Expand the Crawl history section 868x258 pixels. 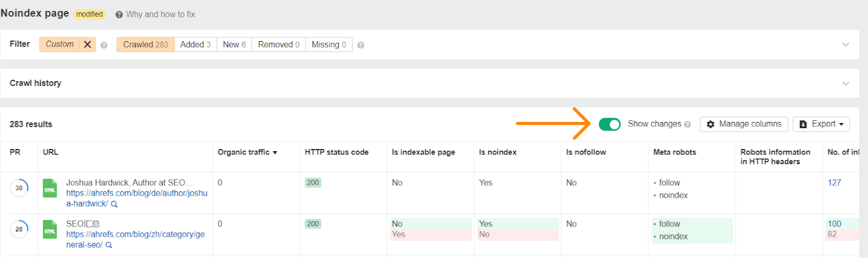[845, 83]
